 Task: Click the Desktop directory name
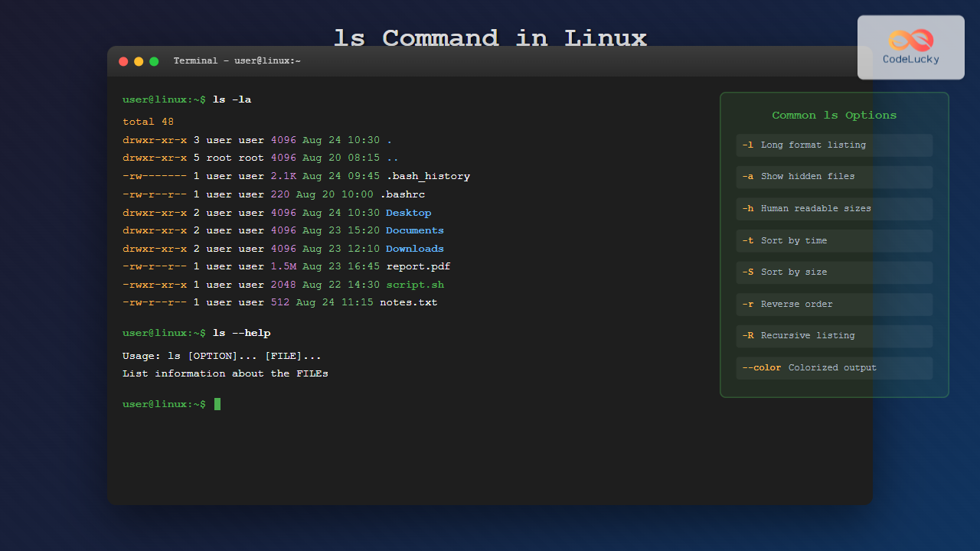click(x=408, y=213)
